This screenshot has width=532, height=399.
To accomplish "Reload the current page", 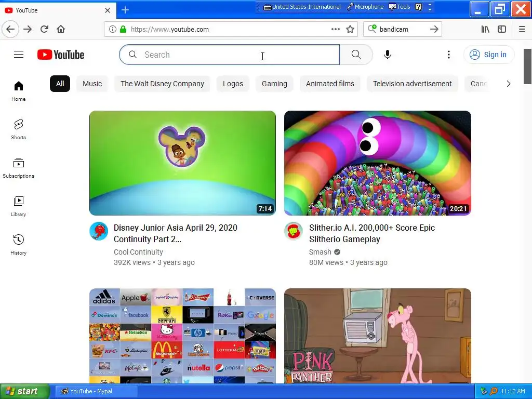I will [x=44, y=29].
